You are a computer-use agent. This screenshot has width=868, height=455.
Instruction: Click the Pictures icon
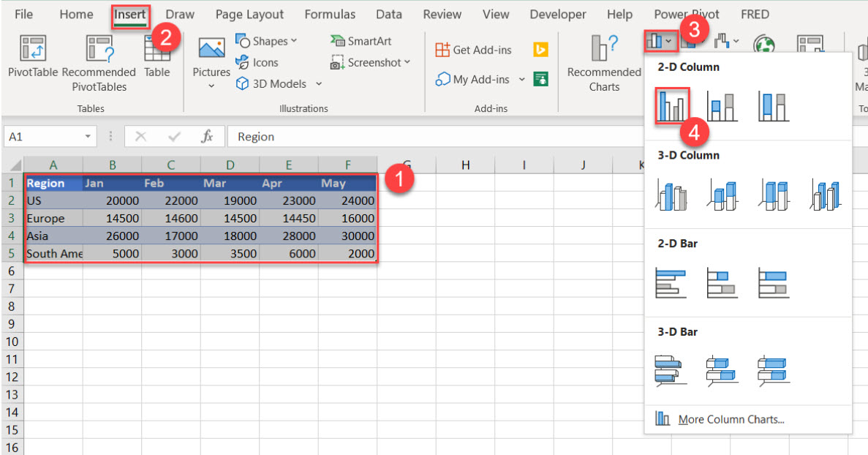[211, 49]
